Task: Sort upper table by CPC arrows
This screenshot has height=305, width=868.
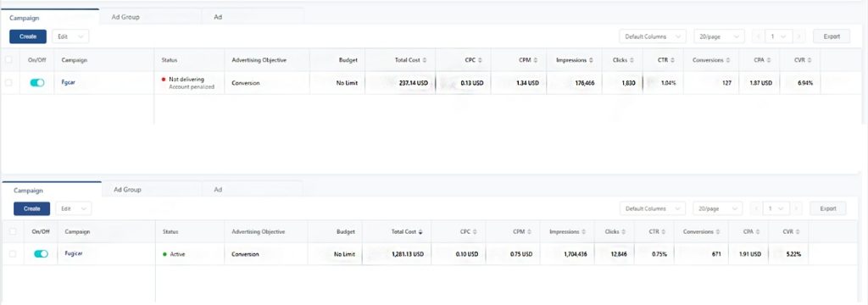Action: [480, 60]
